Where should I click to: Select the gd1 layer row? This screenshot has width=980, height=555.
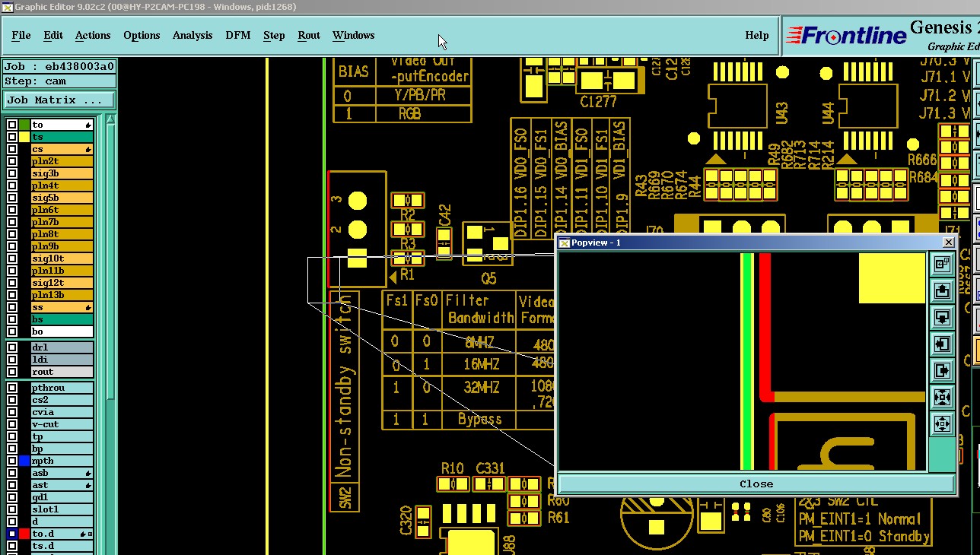tap(62, 497)
